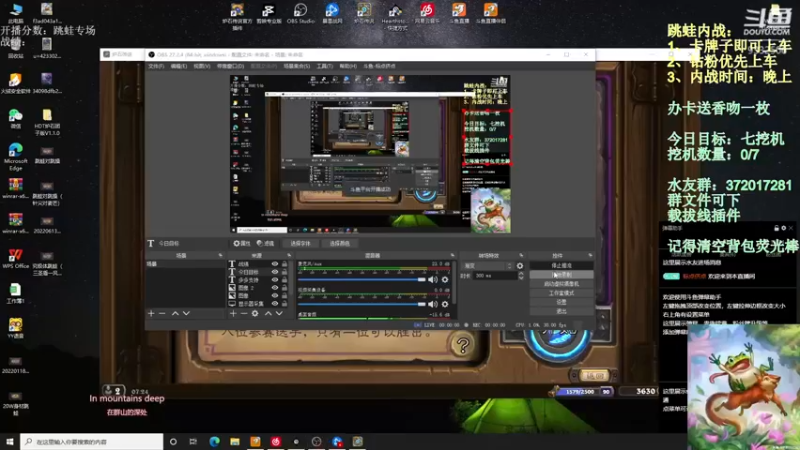Move selected source down in the list
The width and height of the screenshot is (800, 450).
point(279,313)
